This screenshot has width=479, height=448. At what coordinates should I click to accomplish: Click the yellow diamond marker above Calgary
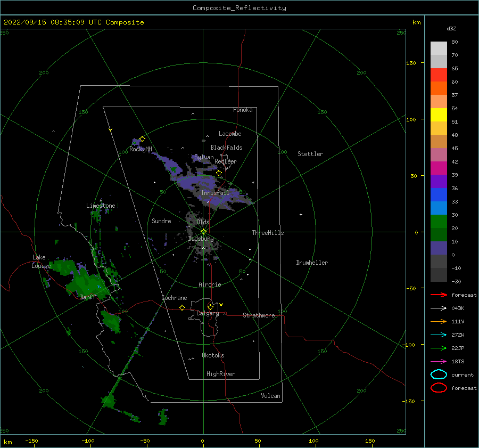tap(210, 307)
